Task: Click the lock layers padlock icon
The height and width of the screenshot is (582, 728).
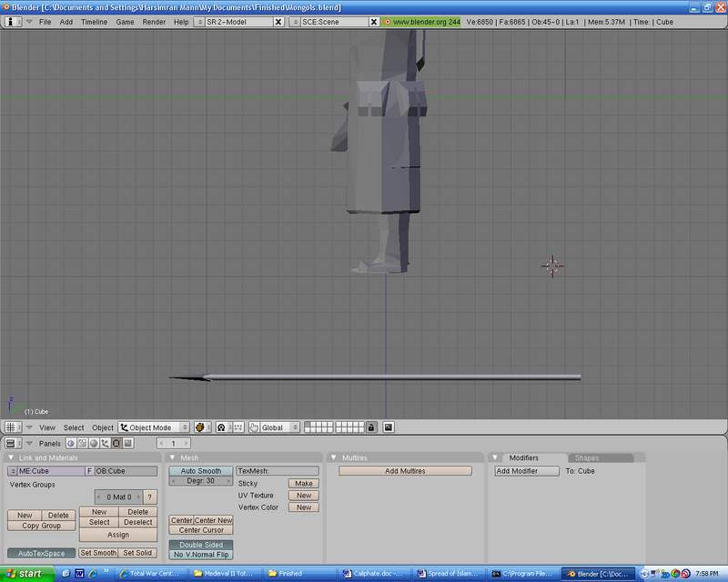Action: point(370,427)
